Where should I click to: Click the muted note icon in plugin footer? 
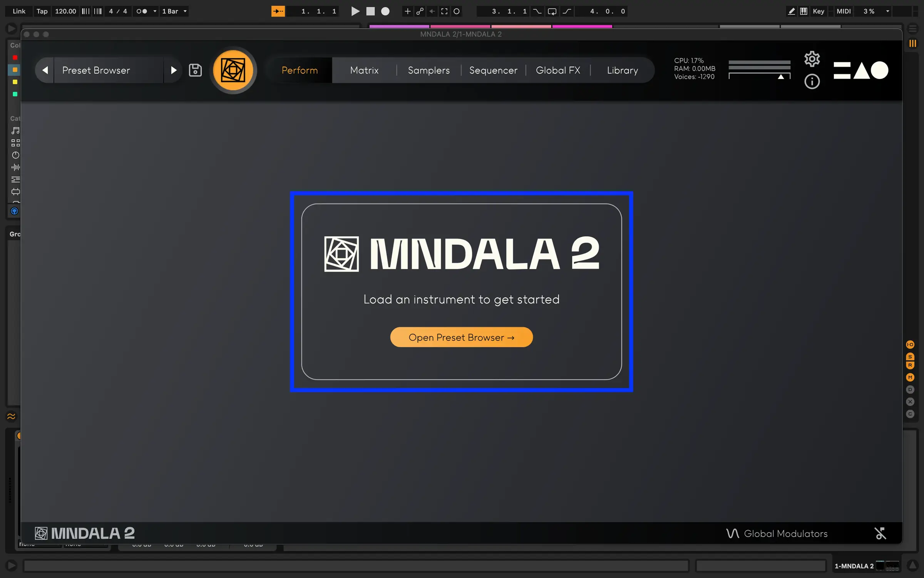click(880, 533)
